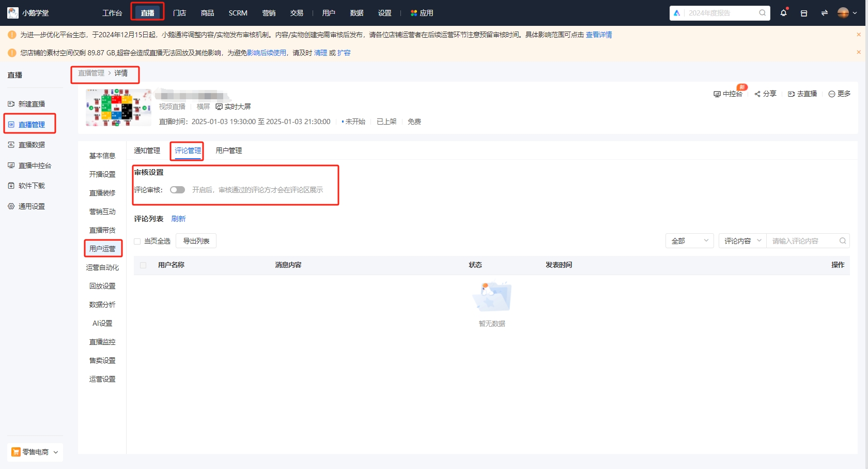Image resolution: width=868 pixels, height=469 pixels.
Task: Select the header row checkbox in comment list
Action: point(143,265)
